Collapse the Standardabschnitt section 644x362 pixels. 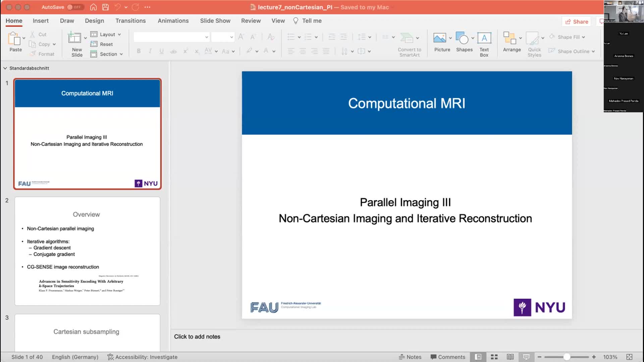pos(5,68)
